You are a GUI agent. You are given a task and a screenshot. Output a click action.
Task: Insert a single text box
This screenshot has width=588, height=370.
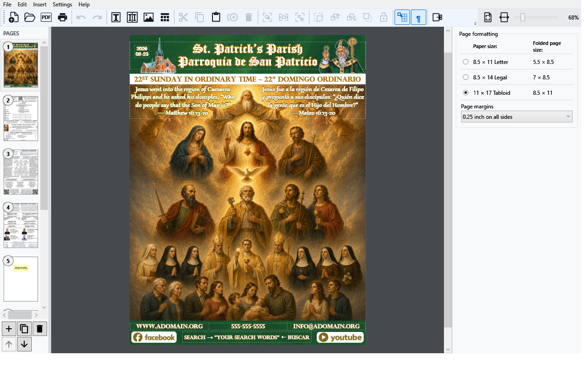(116, 18)
